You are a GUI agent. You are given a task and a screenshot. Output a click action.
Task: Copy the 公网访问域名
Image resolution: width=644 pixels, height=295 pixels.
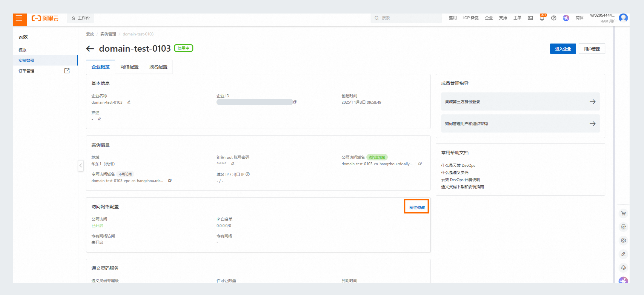click(x=420, y=163)
